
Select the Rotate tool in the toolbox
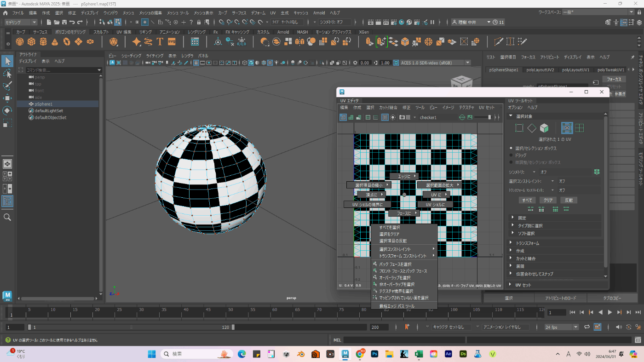click(x=7, y=111)
